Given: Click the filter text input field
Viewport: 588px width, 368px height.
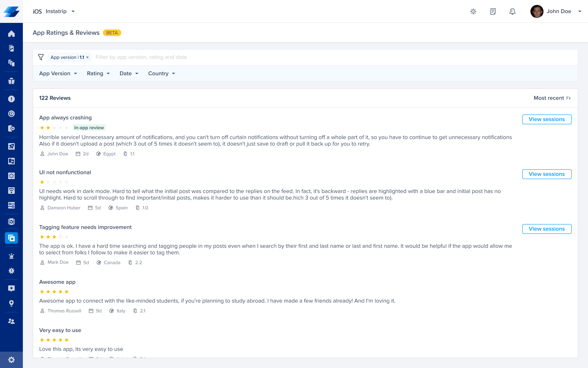Looking at the screenshot, I should tap(272, 57).
